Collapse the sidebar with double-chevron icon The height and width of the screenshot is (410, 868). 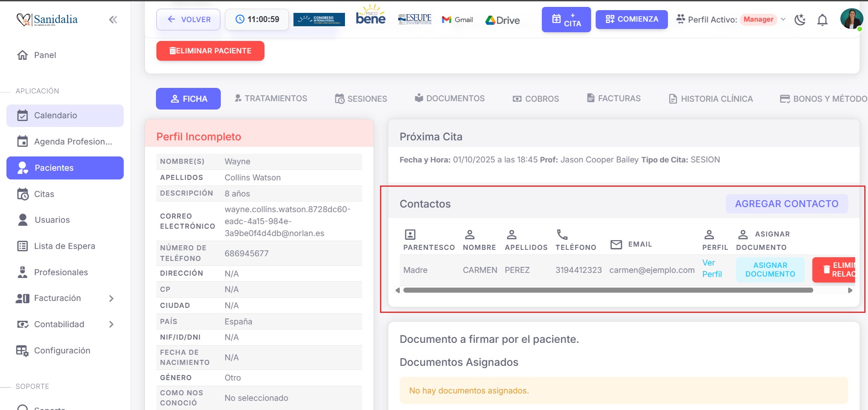113,19
